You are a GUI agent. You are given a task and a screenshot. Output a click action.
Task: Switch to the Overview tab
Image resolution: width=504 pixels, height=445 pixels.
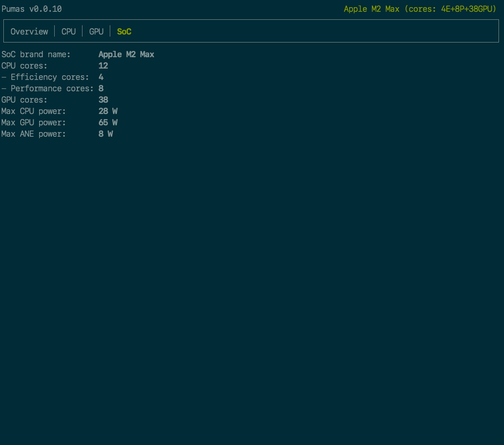pyautogui.click(x=29, y=32)
